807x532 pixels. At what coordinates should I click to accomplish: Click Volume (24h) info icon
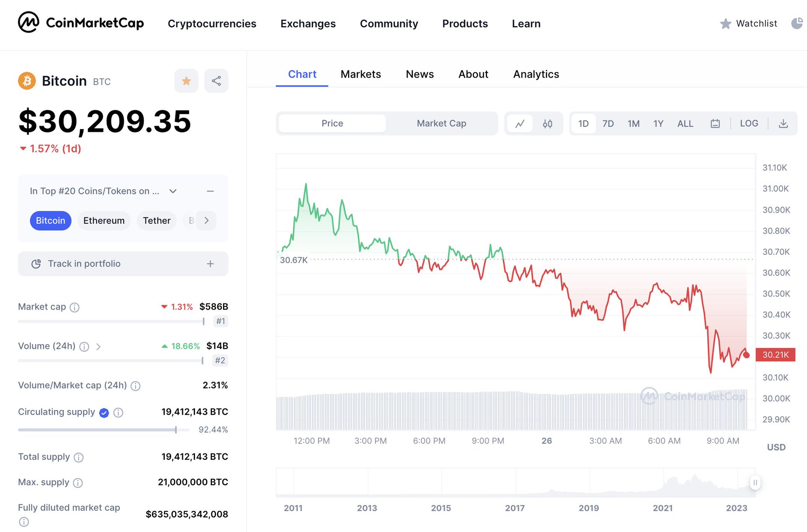coord(84,347)
